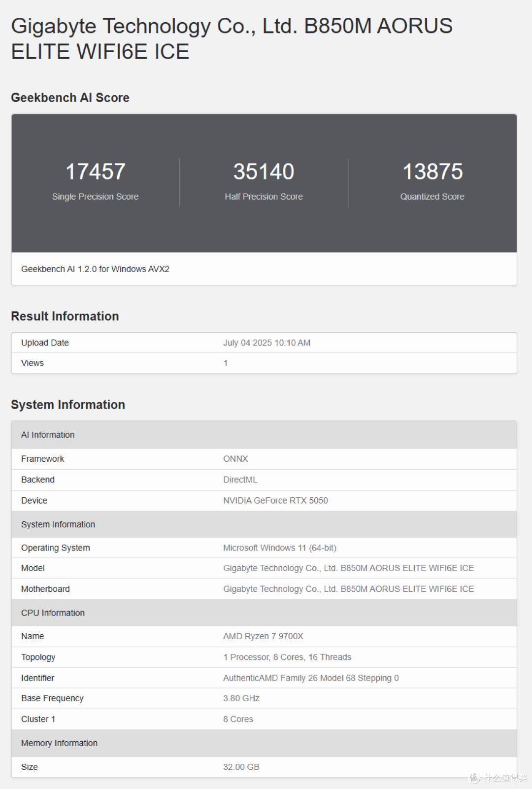Select the page title Gigabyte B850M AORUS heading
This screenshot has height=789, width=532.
232,39
